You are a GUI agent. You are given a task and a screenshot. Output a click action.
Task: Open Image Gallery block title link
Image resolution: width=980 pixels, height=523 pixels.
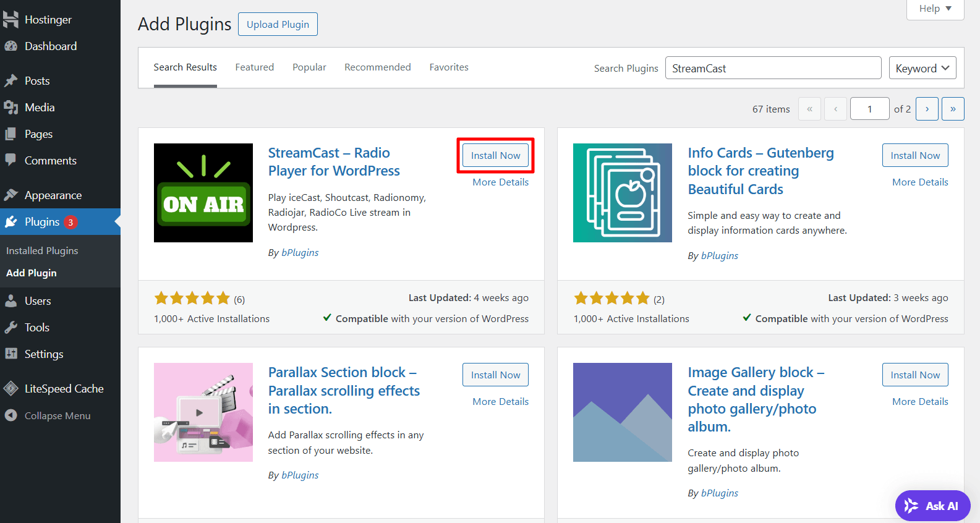(756, 399)
